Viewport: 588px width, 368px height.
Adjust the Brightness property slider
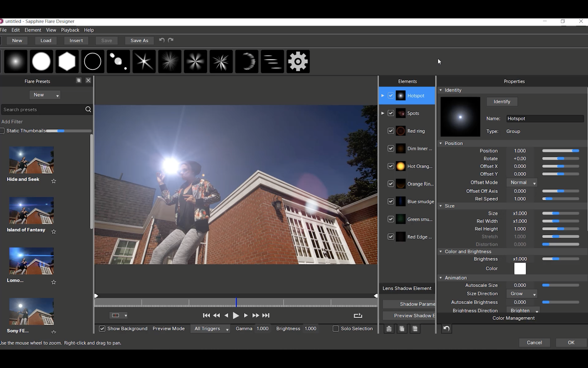[561, 259]
